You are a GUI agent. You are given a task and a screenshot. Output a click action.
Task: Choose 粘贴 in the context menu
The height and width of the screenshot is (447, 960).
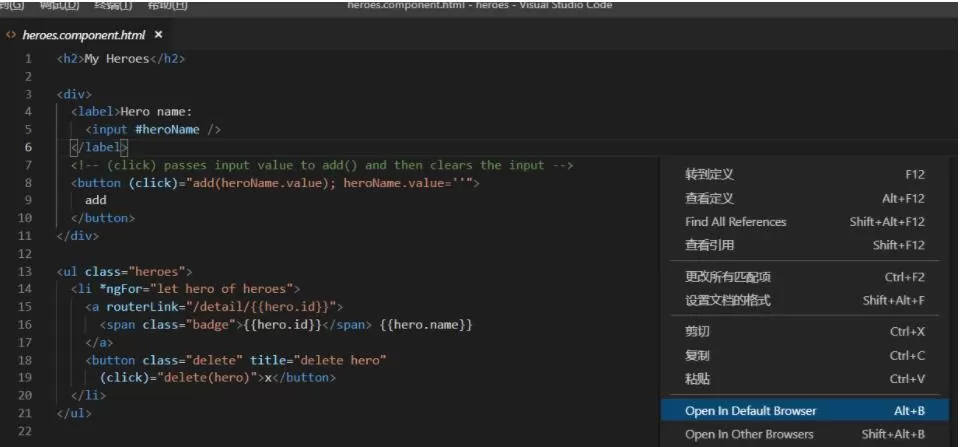(x=804, y=379)
